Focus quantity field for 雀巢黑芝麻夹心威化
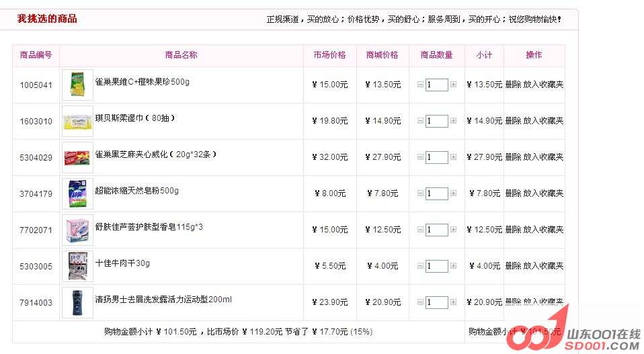Image resolution: width=644 pixels, height=354 pixels. (x=436, y=157)
